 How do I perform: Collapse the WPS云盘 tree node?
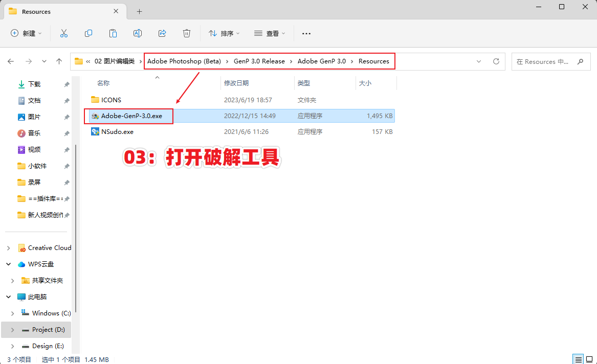[x=8, y=264]
